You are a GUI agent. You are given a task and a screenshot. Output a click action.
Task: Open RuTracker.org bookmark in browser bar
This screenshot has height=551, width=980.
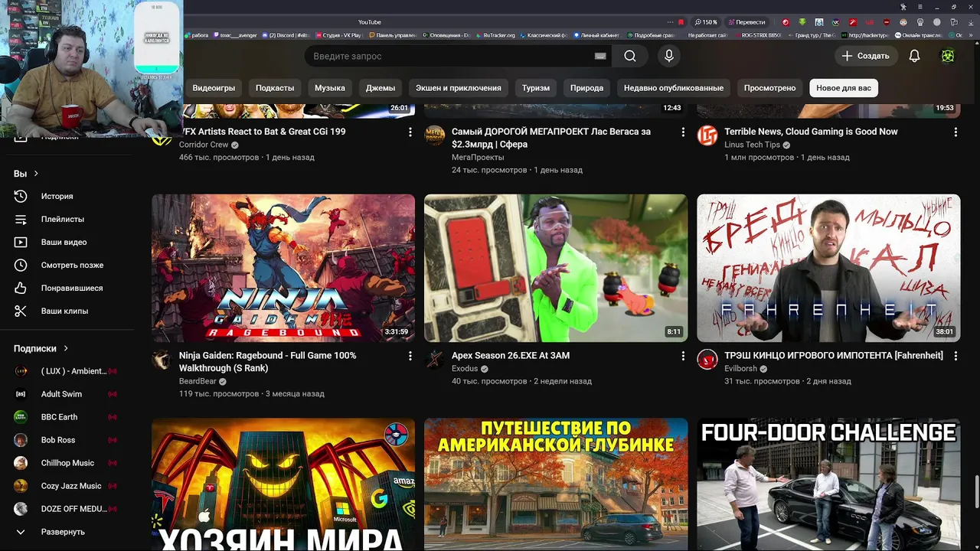click(x=495, y=35)
